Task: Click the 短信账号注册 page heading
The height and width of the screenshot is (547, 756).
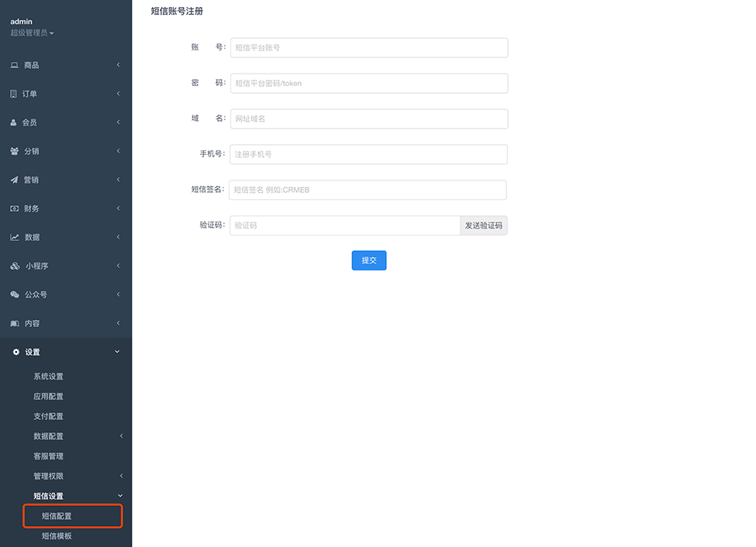Action: [x=177, y=11]
